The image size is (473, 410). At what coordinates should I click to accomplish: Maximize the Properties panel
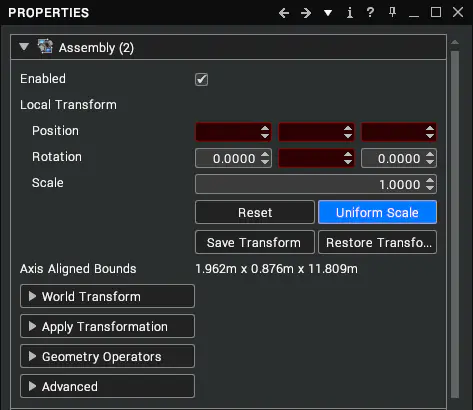click(436, 12)
